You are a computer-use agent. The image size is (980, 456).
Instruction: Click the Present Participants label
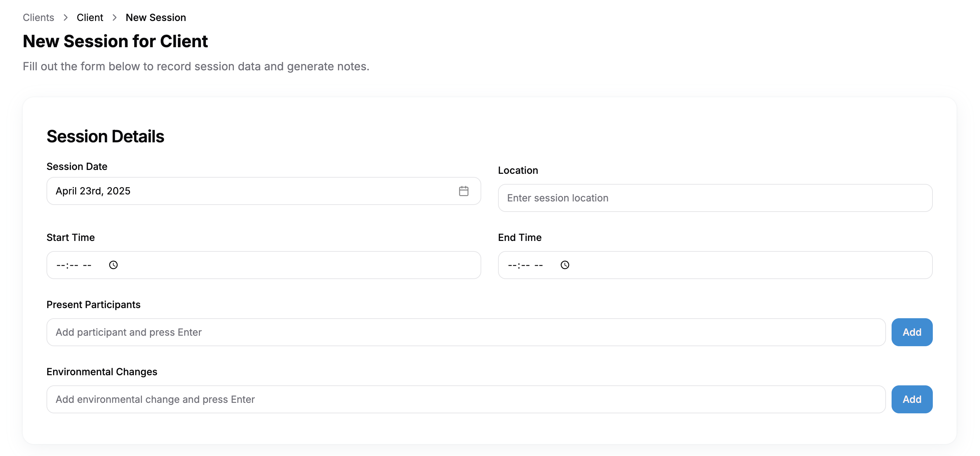[93, 305]
